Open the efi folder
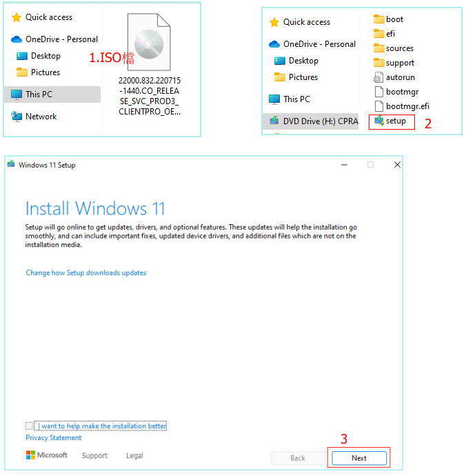This screenshot has height=476, width=466. pos(378,33)
